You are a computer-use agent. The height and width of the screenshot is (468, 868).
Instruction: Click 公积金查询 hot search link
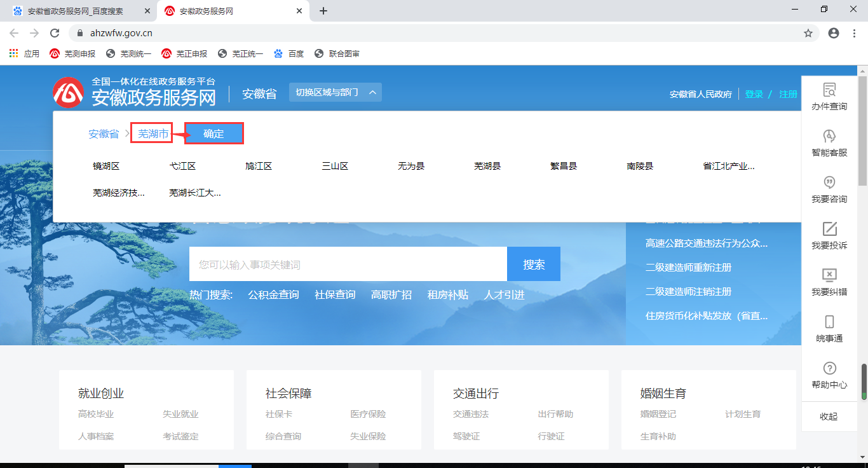click(273, 295)
